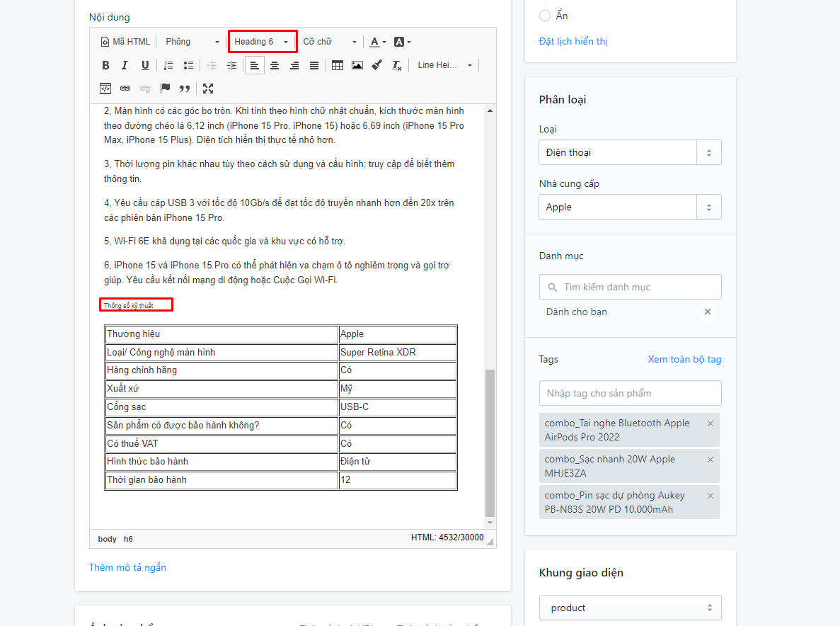The width and height of the screenshot is (840, 626).
Task: Toggle italic formatting
Action: point(125,65)
